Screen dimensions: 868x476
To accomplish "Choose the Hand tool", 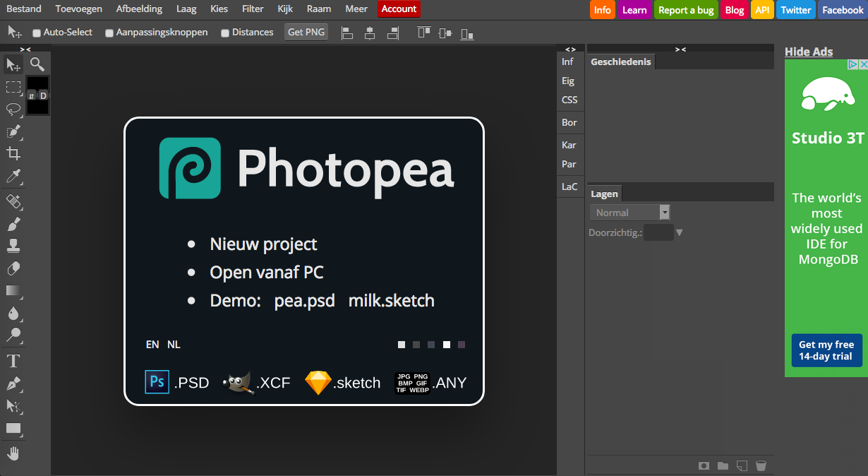I will click(x=13, y=453).
